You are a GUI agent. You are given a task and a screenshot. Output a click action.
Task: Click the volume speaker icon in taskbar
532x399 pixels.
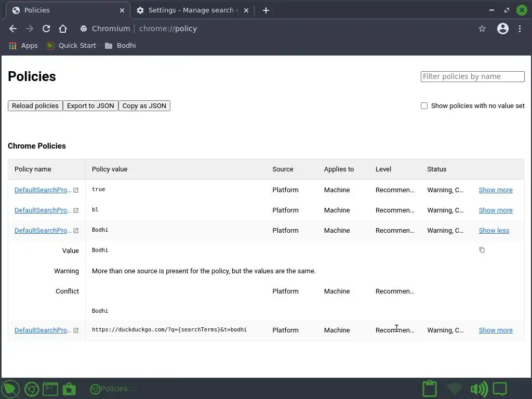pyautogui.click(x=478, y=389)
